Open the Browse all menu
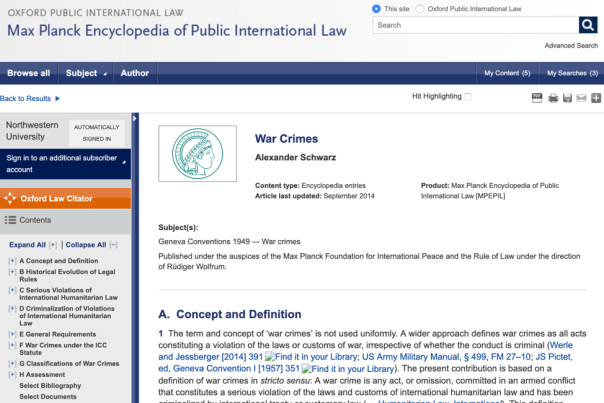The height and width of the screenshot is (403, 604). pos(29,73)
